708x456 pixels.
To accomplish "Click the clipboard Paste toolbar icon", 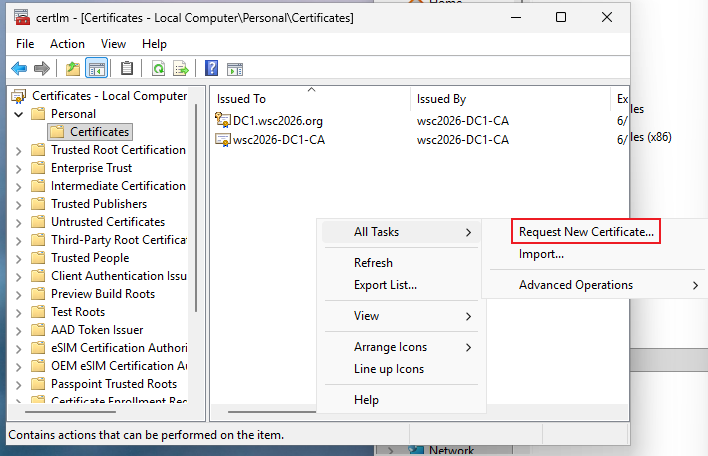I will point(127,69).
